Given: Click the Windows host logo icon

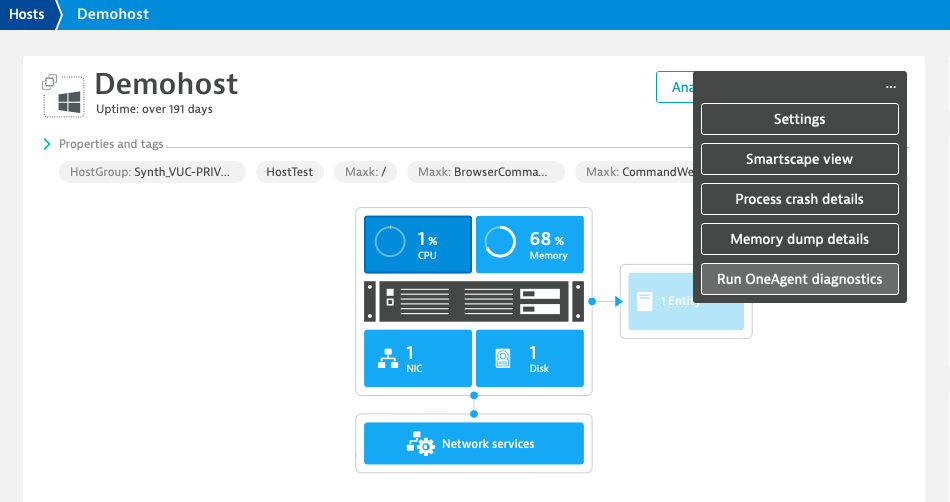Looking at the screenshot, I should [x=69, y=102].
